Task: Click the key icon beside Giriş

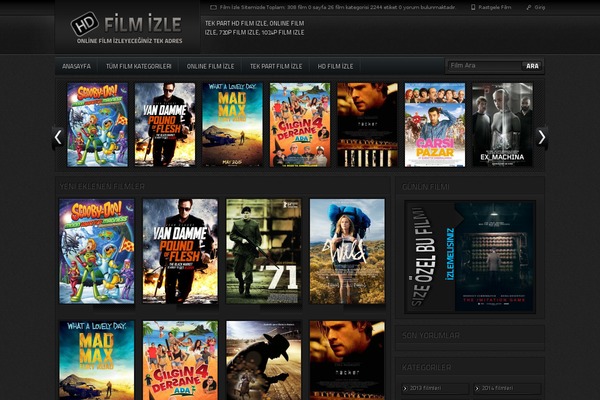Action: (x=528, y=7)
